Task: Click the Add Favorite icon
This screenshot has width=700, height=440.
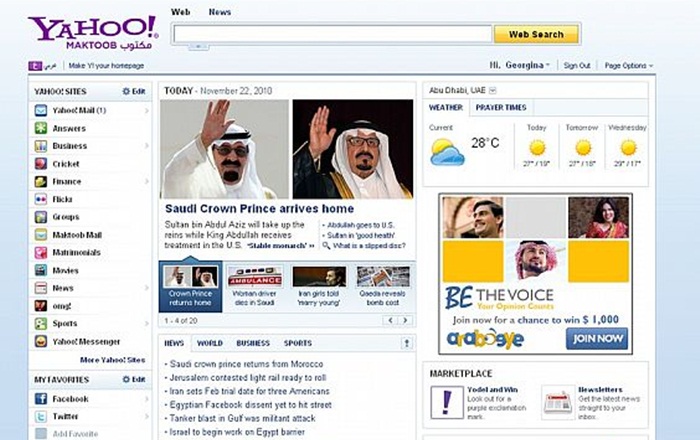Action: 41,434
